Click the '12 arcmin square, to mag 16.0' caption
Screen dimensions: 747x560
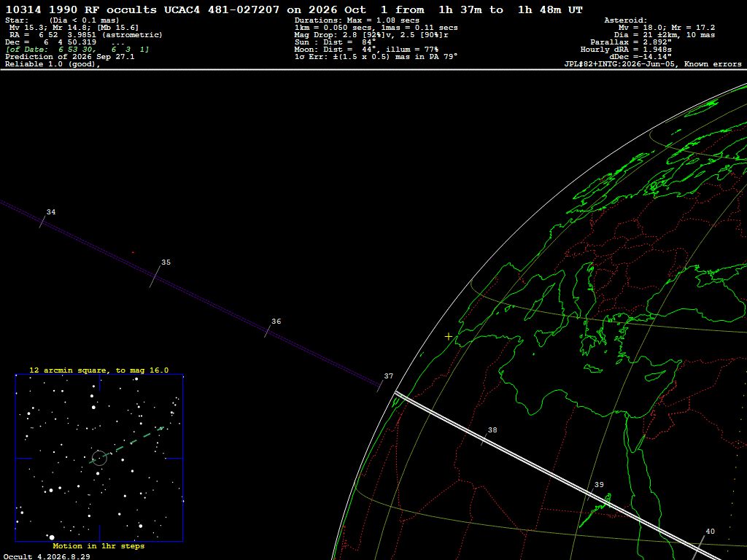[99, 370]
